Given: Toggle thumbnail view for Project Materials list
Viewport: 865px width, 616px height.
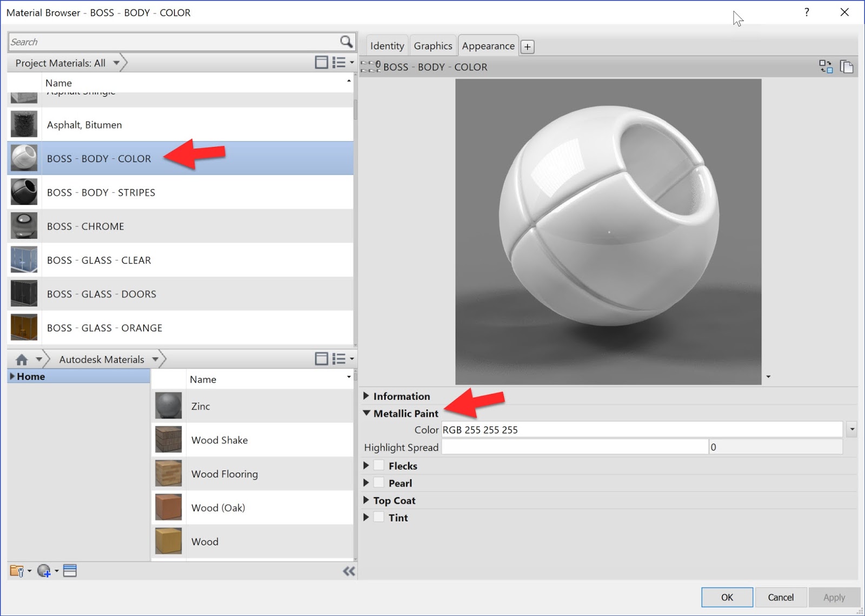Looking at the screenshot, I should (321, 62).
